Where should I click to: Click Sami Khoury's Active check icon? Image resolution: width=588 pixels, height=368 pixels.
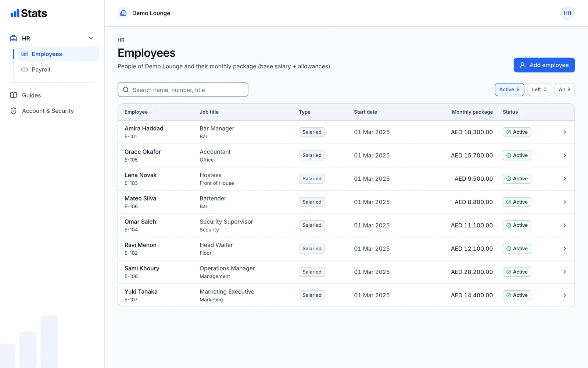[x=509, y=272]
